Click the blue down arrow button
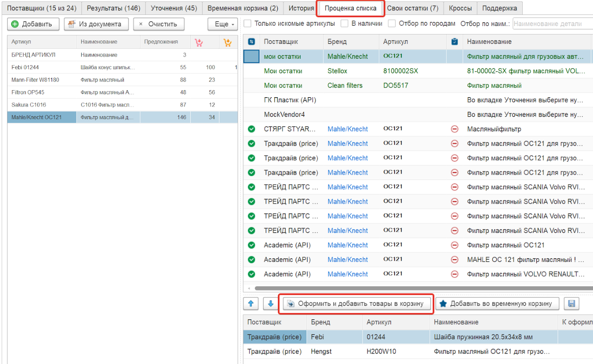593x364 pixels. tap(270, 304)
